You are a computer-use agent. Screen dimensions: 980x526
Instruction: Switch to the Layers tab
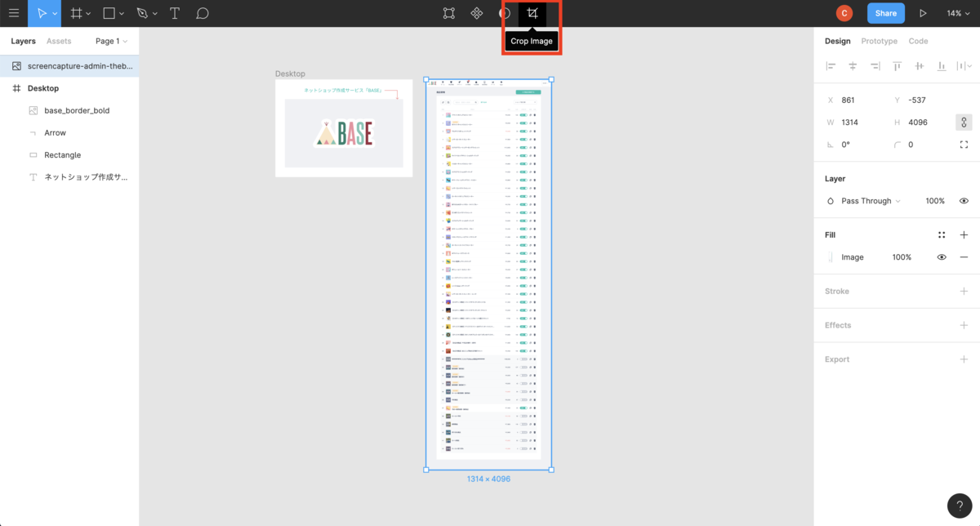[23, 41]
